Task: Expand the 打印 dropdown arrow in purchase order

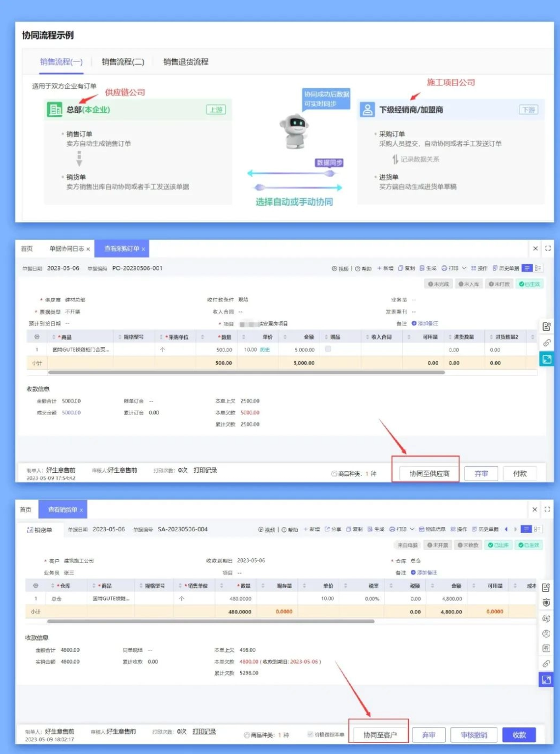Action: coord(464,269)
